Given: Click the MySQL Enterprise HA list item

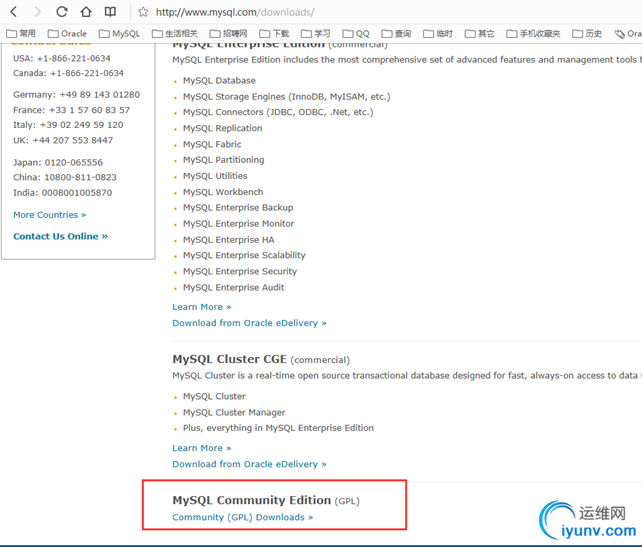Looking at the screenshot, I should click(x=228, y=240).
